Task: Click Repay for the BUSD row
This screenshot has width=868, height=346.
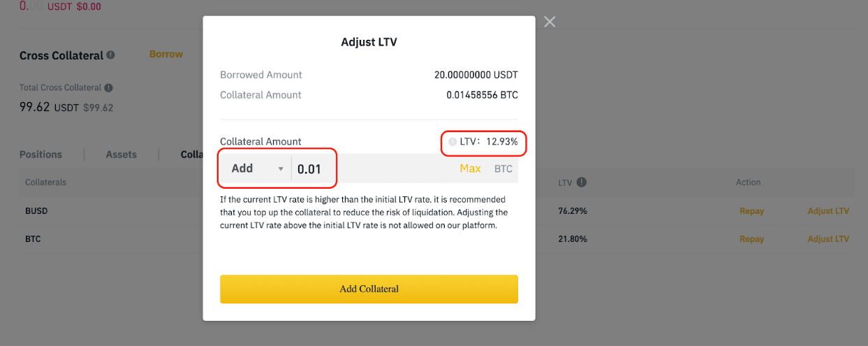Action: (752, 211)
